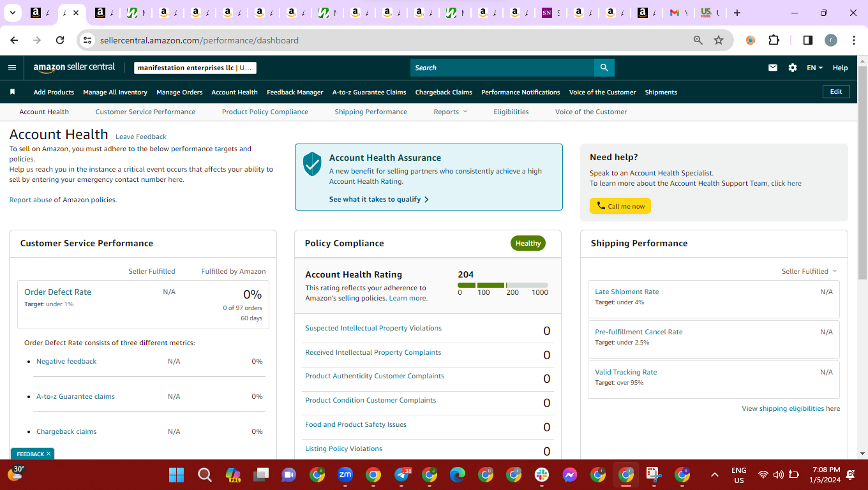Open Add Products in the top navigation
The height and width of the screenshot is (490, 868).
54,92
